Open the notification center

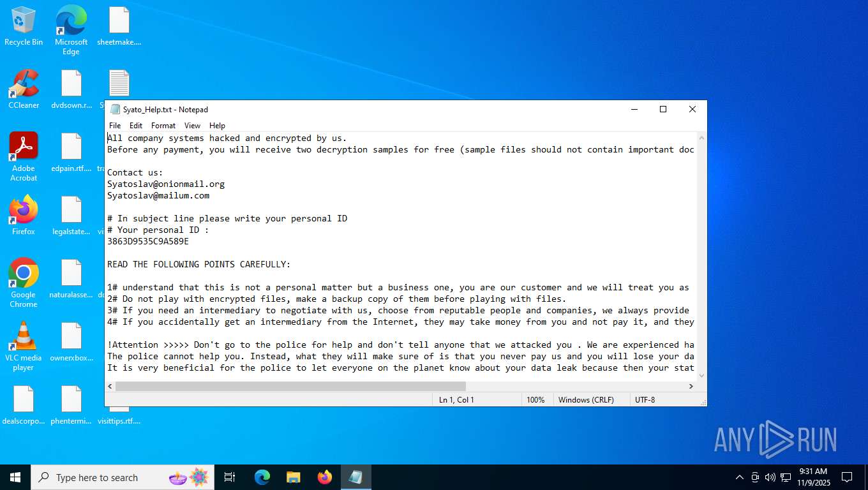click(x=847, y=477)
